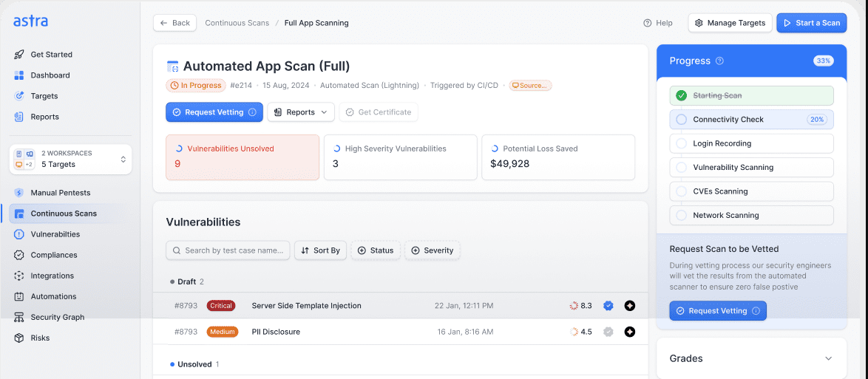Go back using the Back button
The width and height of the screenshot is (868, 379).
[x=174, y=23]
